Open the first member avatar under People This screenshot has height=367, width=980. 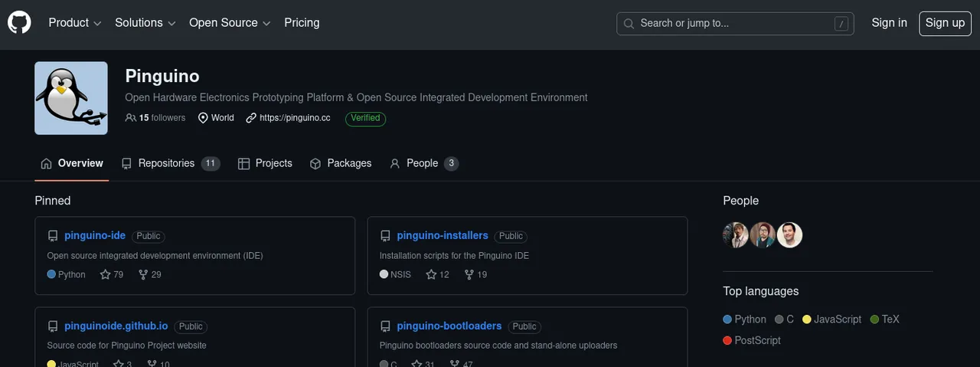[736, 235]
